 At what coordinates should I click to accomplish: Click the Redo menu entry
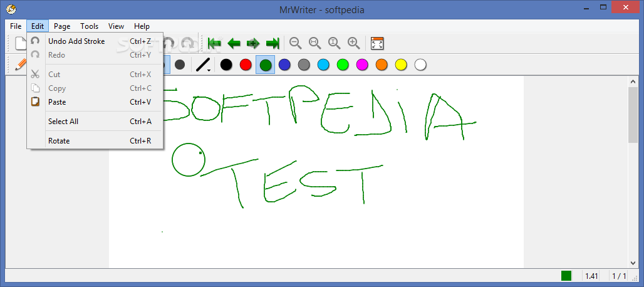coord(95,55)
